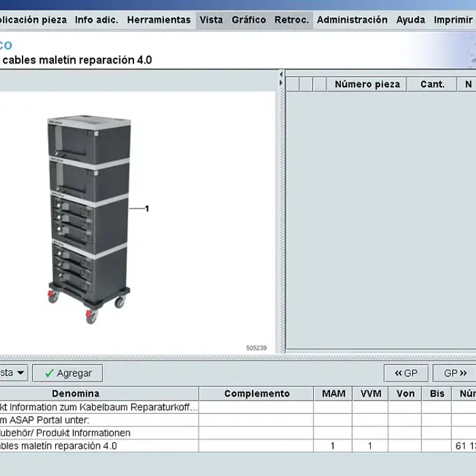Click image number 505239
Image resolution: width=476 pixels, height=476 pixels.
tap(256, 348)
